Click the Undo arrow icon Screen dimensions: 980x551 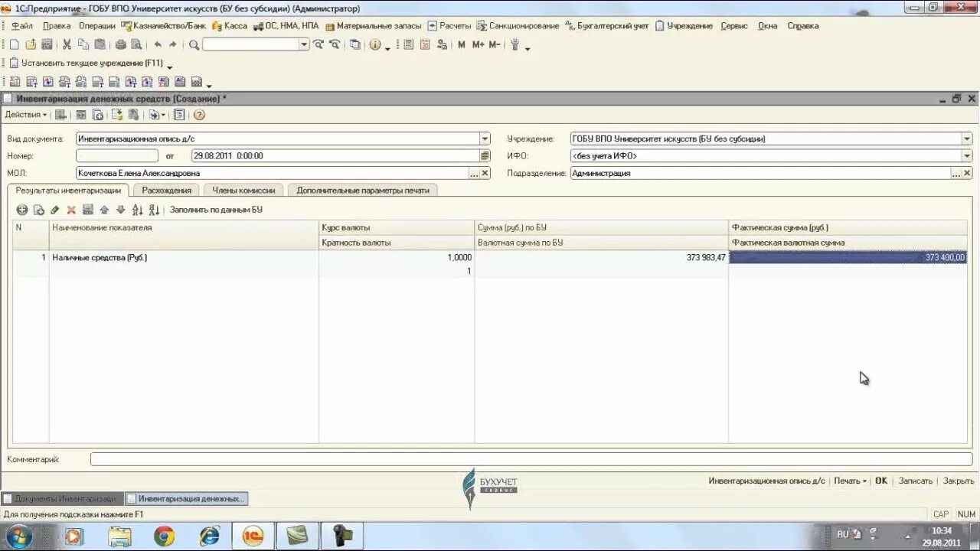[x=157, y=45]
